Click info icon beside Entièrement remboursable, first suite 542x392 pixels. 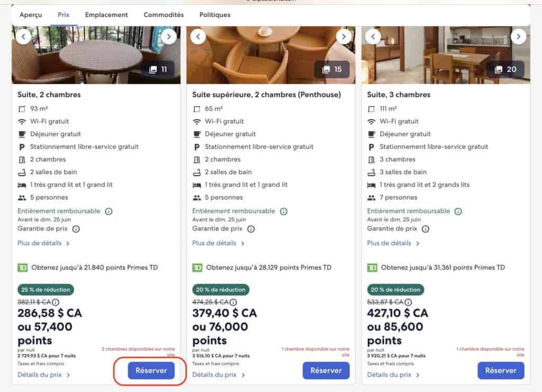[x=109, y=211]
